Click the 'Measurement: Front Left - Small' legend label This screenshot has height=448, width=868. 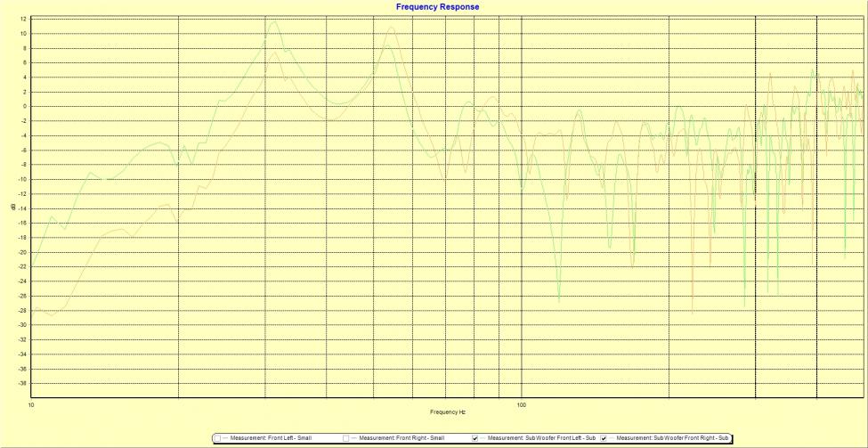click(272, 438)
